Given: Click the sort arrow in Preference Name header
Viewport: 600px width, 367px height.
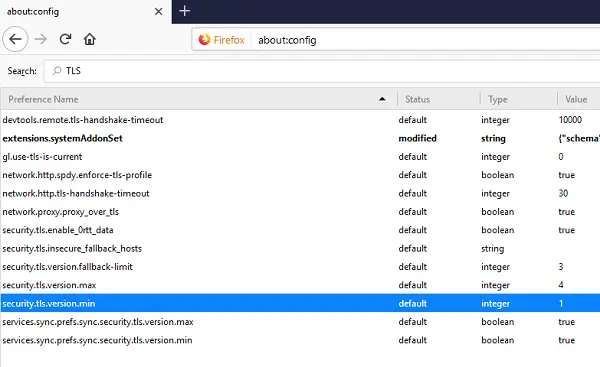Looking at the screenshot, I should click(x=382, y=99).
